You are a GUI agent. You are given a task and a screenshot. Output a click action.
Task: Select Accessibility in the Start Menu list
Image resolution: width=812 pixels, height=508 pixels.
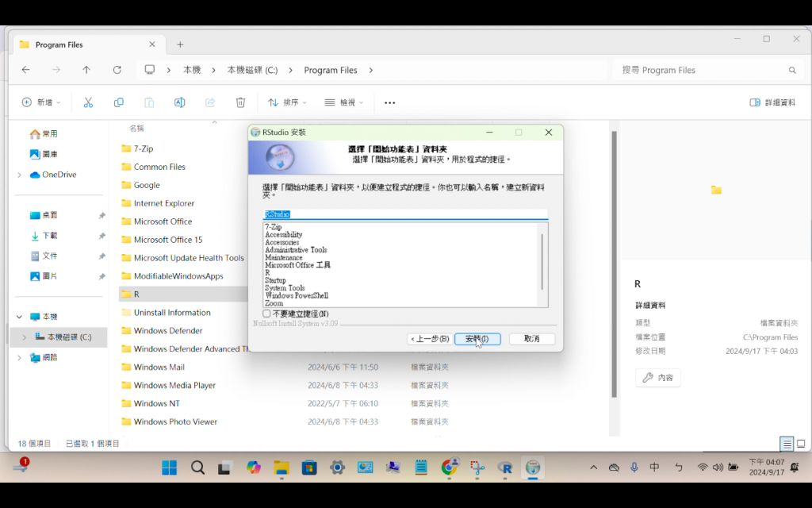coord(283,234)
